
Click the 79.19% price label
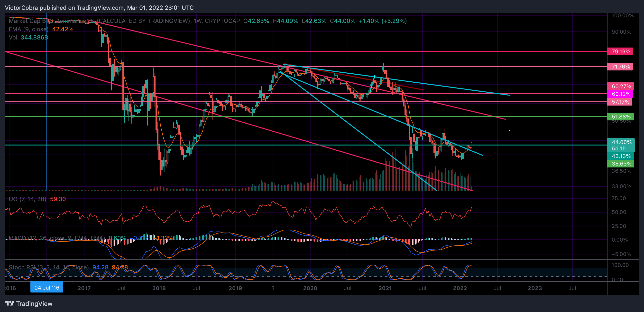click(620, 52)
